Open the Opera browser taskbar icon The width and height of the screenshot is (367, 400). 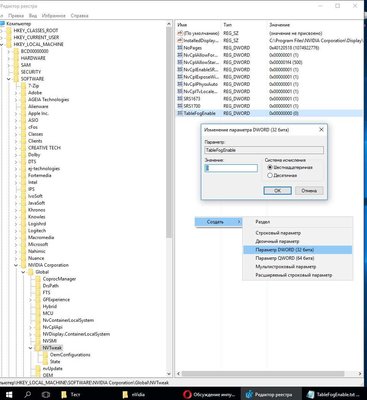point(187,394)
